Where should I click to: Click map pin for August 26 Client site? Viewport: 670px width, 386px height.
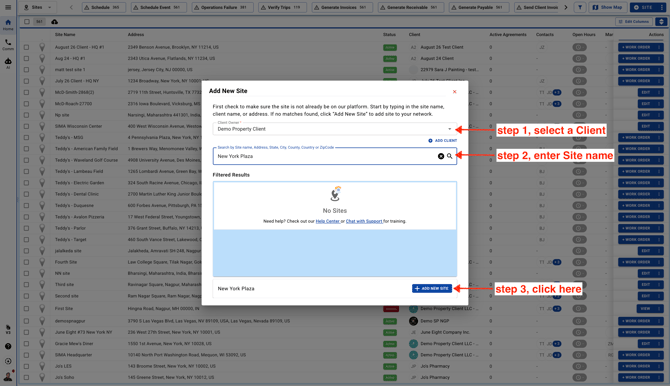pyautogui.click(x=42, y=47)
